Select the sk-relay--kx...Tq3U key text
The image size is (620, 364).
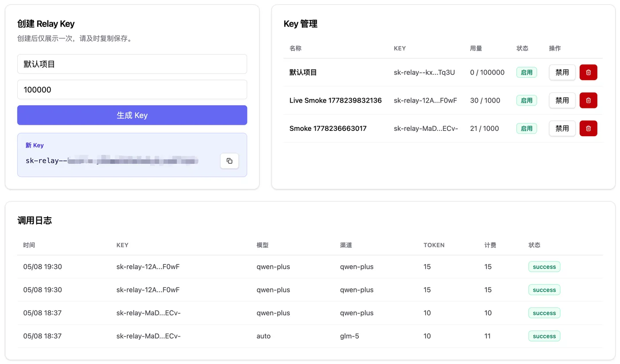(424, 73)
